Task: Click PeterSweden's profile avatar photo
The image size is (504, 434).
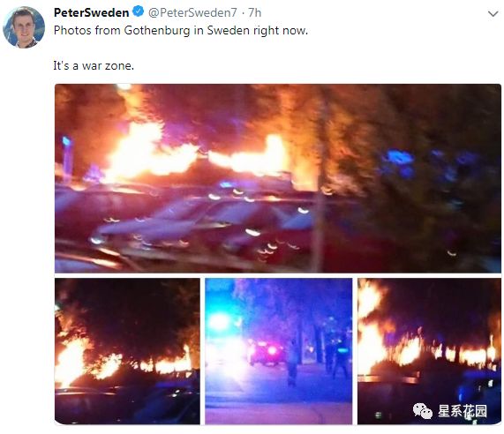Action: (24, 27)
